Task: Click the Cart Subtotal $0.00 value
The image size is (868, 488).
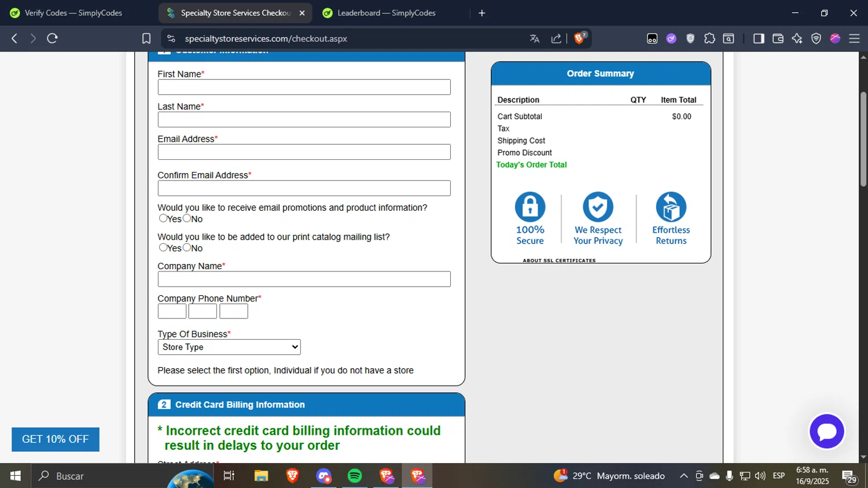Action: (x=682, y=116)
